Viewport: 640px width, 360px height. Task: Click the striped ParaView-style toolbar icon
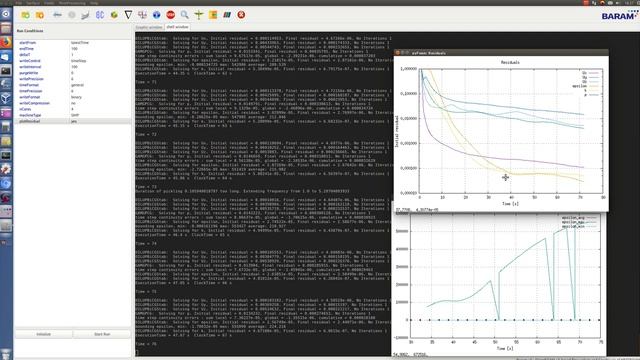(x=227, y=15)
